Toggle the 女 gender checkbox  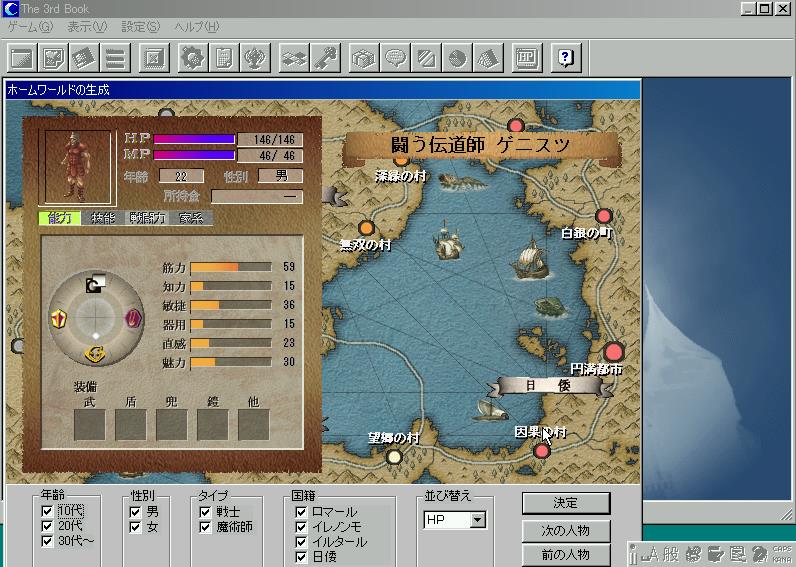click(x=136, y=527)
